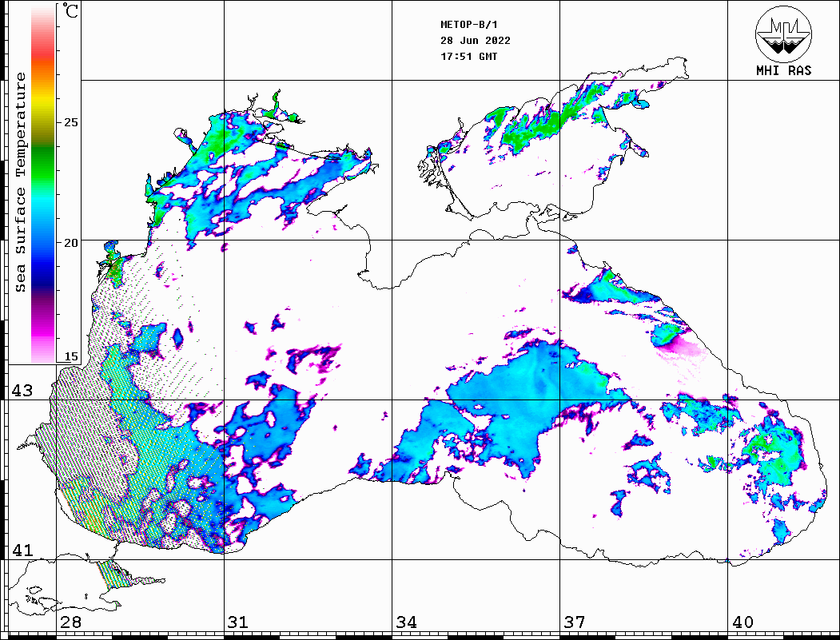Click longitude label '34'
This screenshot has height=640, width=840.
pos(406,622)
